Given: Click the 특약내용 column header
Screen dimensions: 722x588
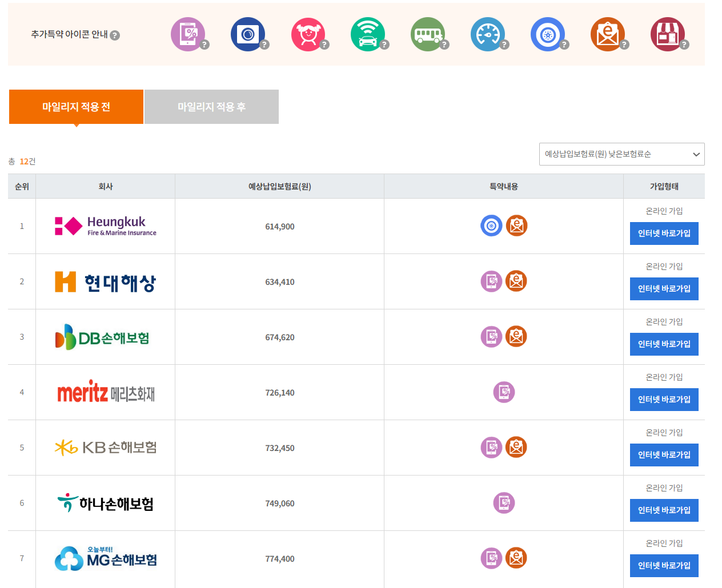Looking at the screenshot, I should [504, 187].
